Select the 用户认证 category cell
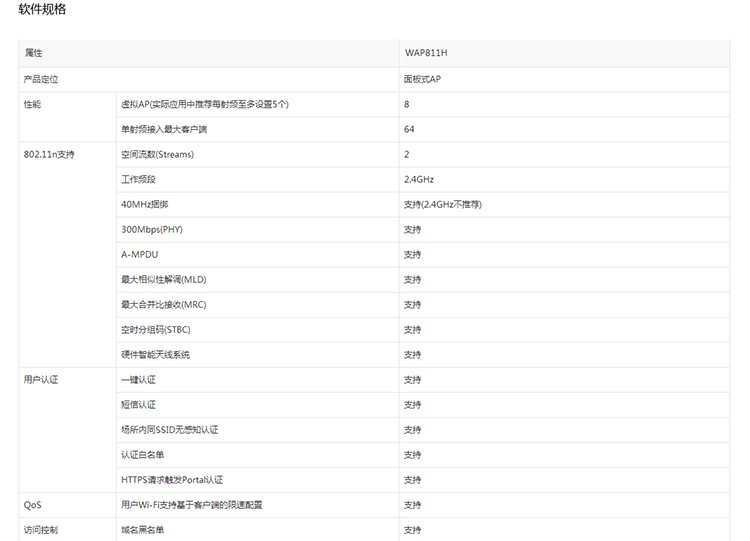Viewport: 750px width, 541px height. 67,430
